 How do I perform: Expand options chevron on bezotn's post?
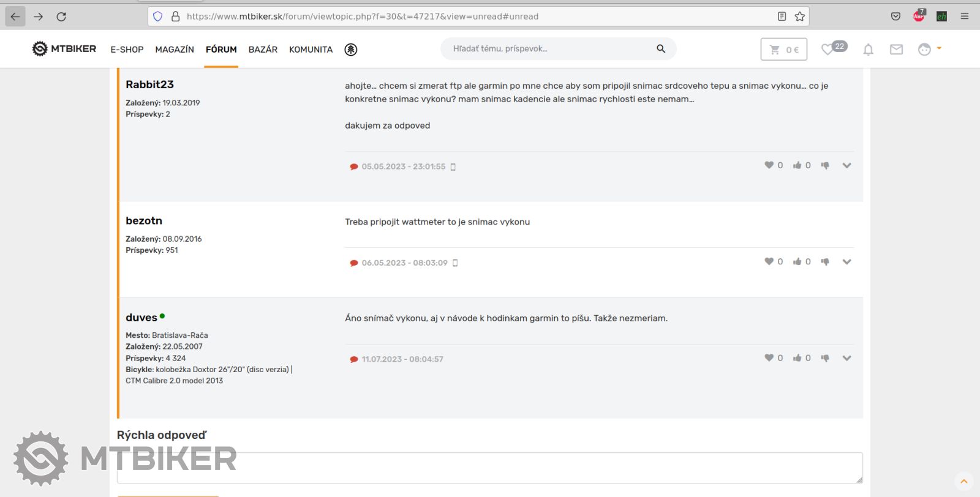pos(846,262)
